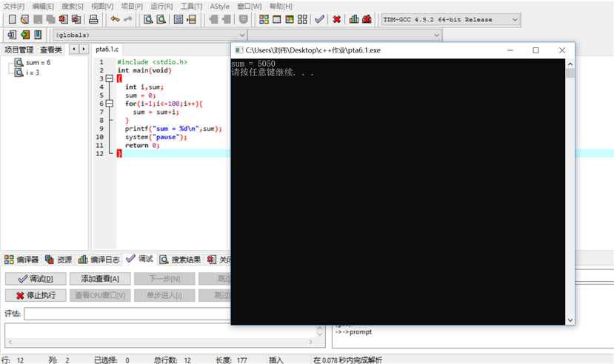Switch to the 调试 bottom tab
The width and height of the screenshot is (614, 364).
[140, 259]
